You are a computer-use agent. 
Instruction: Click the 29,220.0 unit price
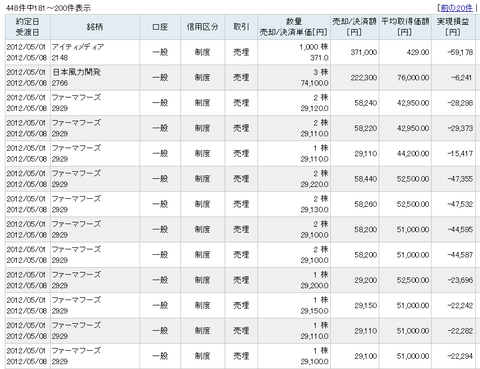[314, 184]
